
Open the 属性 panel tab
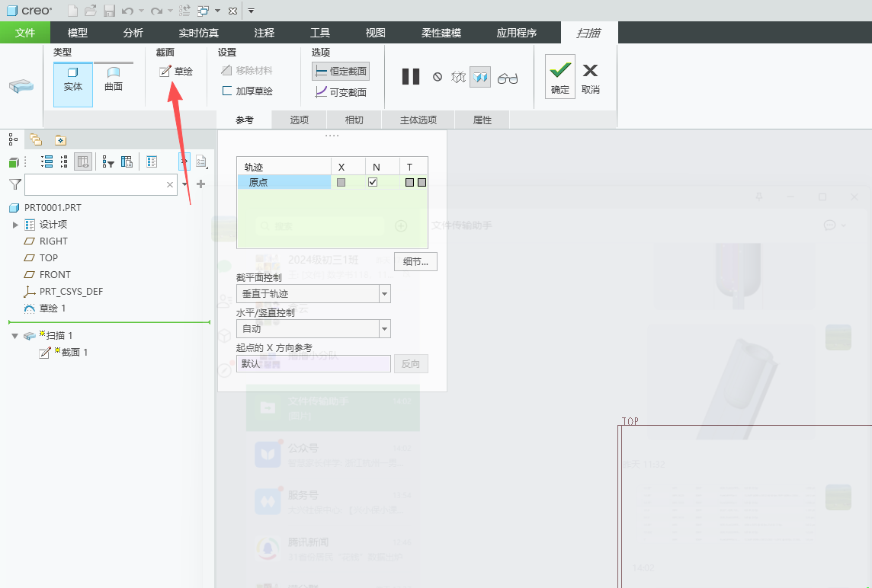(x=482, y=120)
